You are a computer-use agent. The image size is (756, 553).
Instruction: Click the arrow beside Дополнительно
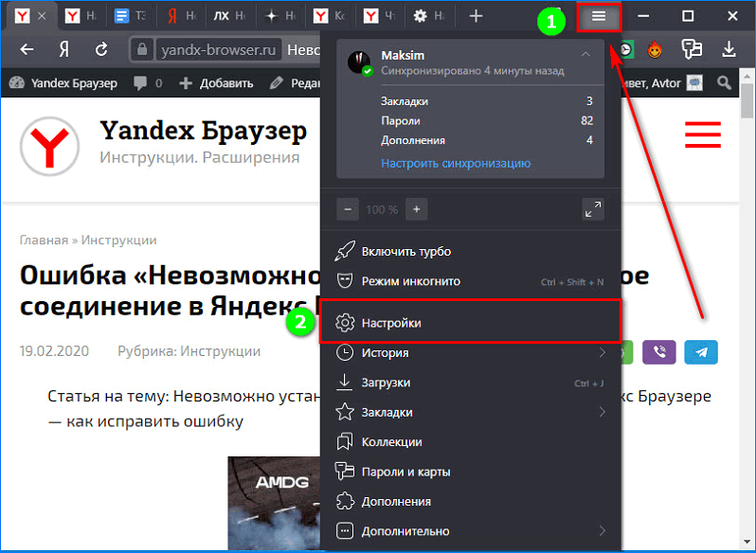603,531
